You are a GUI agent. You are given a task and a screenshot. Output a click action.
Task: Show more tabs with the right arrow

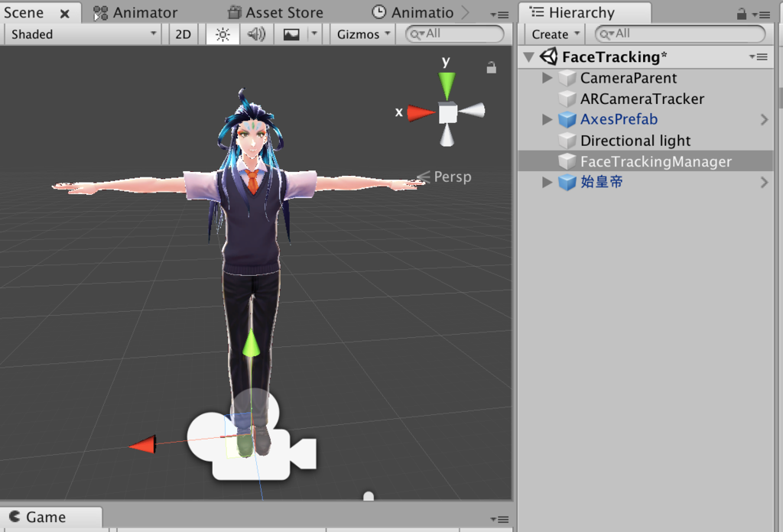465,12
